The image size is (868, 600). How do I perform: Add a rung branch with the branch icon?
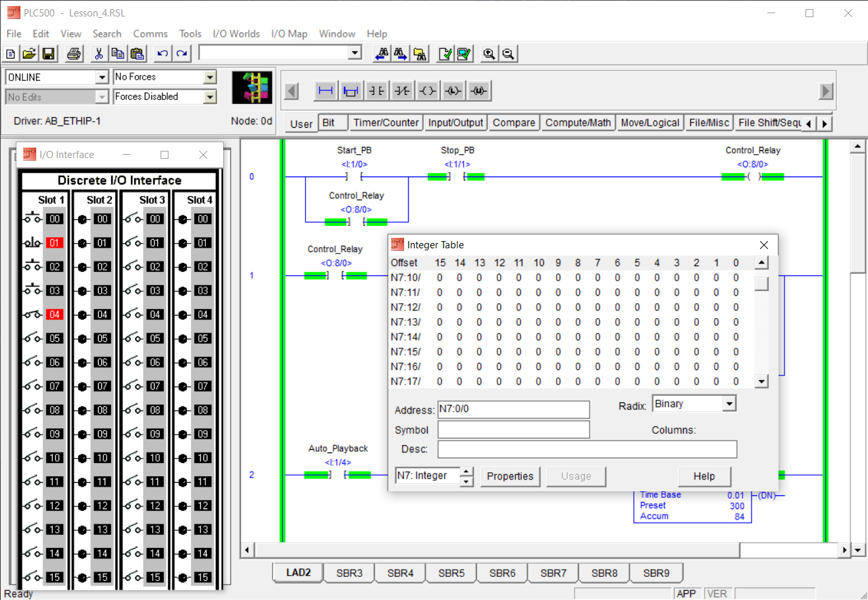[351, 91]
